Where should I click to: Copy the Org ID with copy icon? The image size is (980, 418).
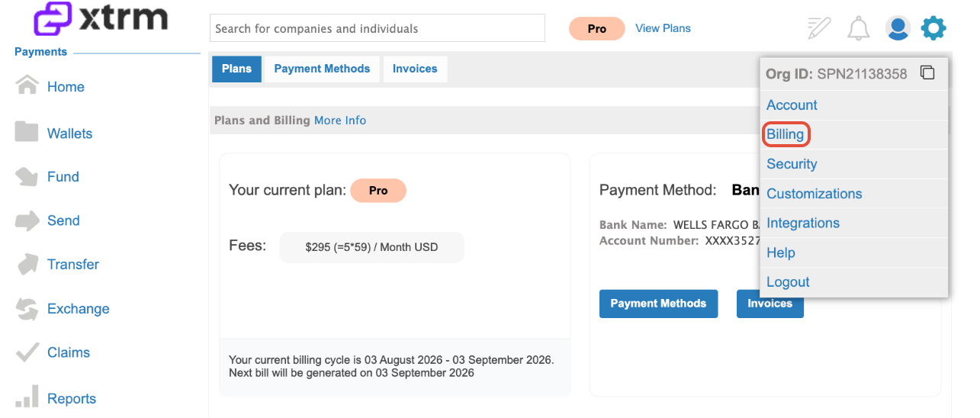(927, 73)
